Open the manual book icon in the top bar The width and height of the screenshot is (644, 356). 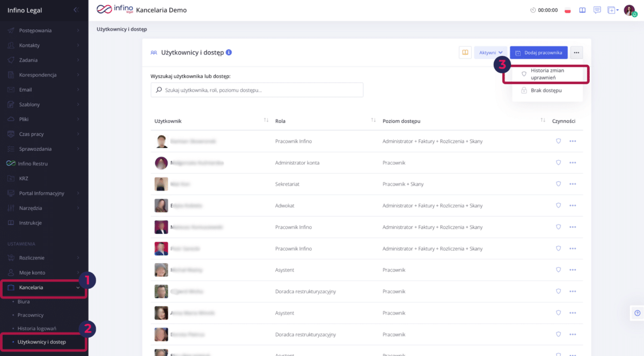click(582, 10)
